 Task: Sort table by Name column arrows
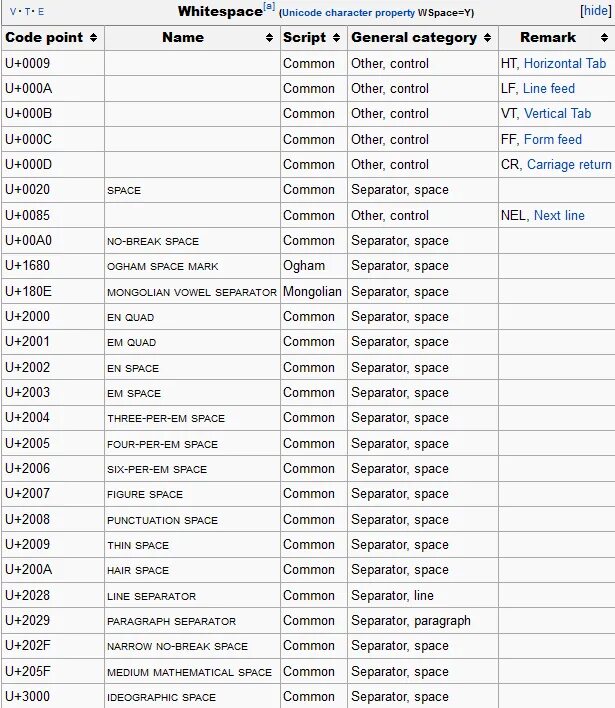point(269,38)
